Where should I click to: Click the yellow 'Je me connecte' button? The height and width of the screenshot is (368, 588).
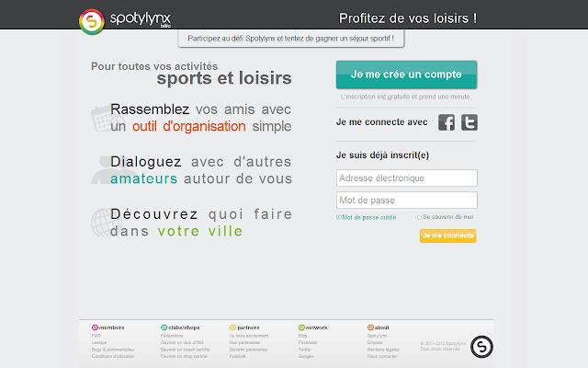tap(447, 236)
